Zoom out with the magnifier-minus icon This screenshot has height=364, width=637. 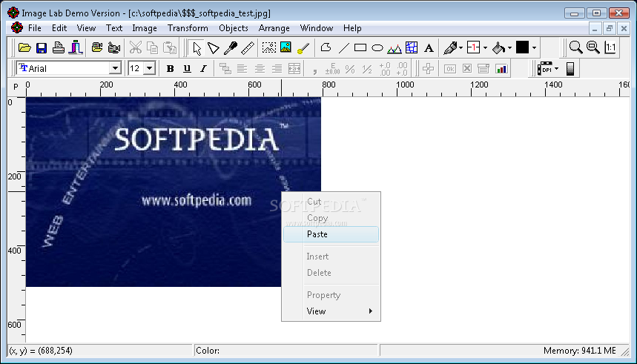(x=593, y=48)
